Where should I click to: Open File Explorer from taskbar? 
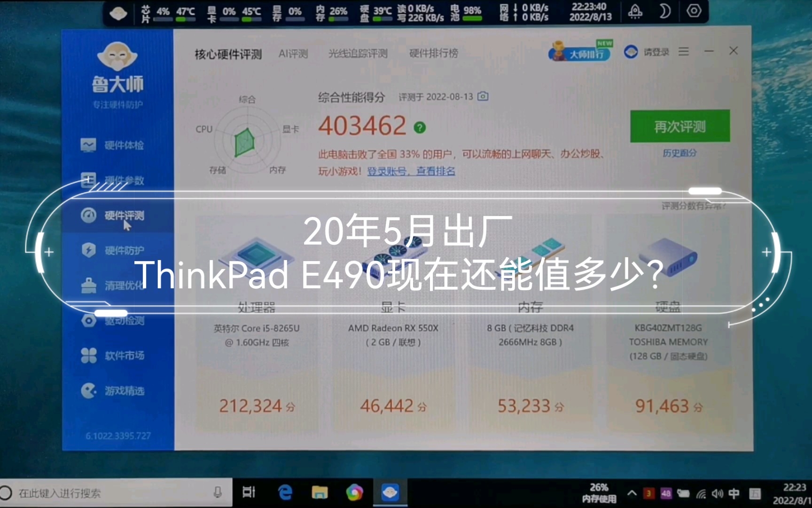point(320,492)
